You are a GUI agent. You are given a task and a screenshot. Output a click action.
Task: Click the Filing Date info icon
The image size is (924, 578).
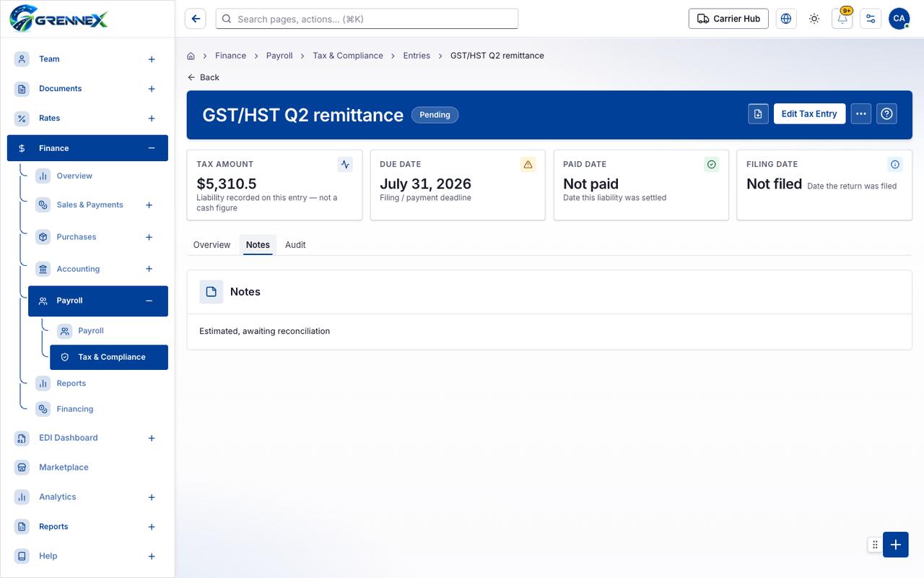[x=894, y=165]
